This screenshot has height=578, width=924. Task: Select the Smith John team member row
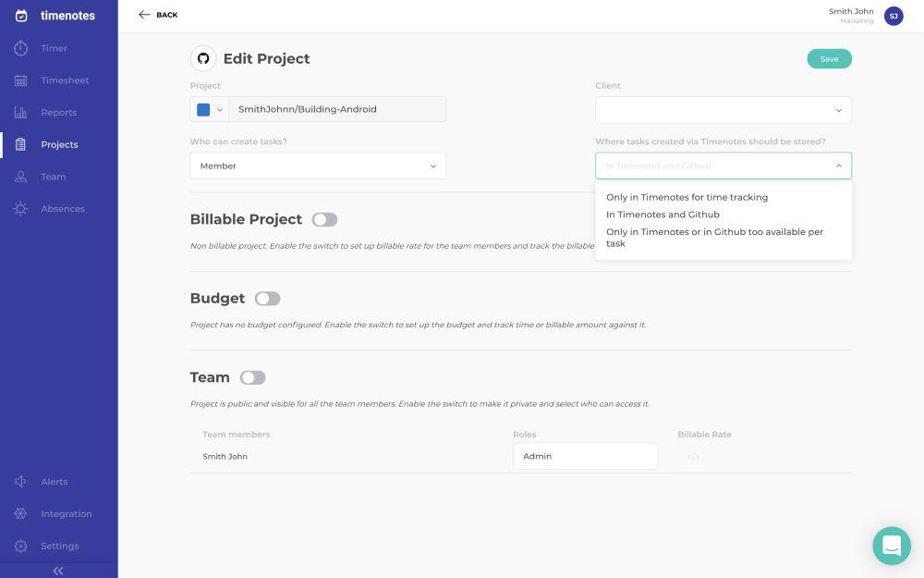(x=520, y=457)
